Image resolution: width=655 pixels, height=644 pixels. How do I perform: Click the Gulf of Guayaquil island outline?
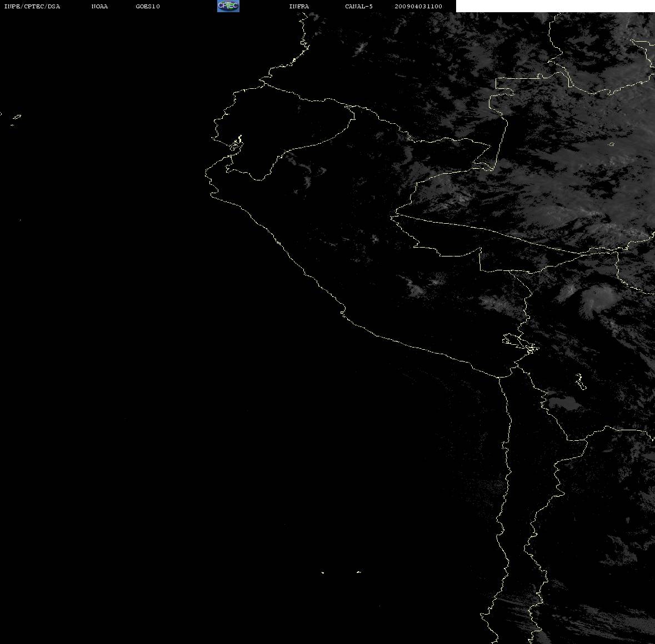coord(237,143)
